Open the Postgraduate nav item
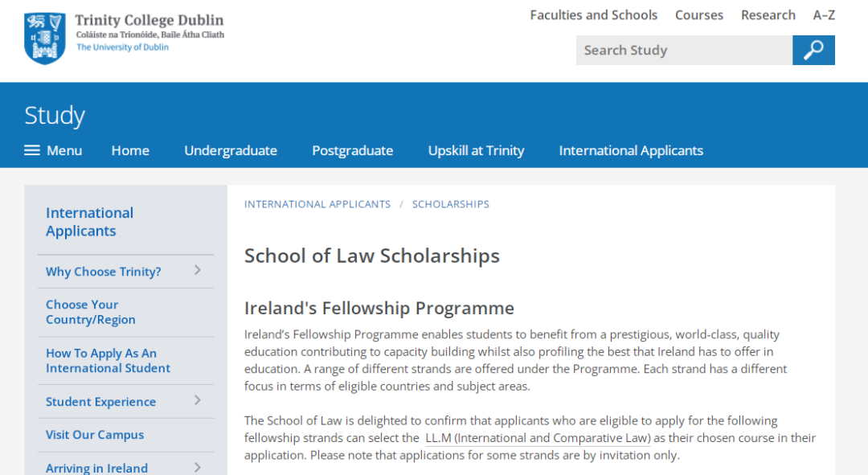The height and width of the screenshot is (475, 868). [x=353, y=150]
